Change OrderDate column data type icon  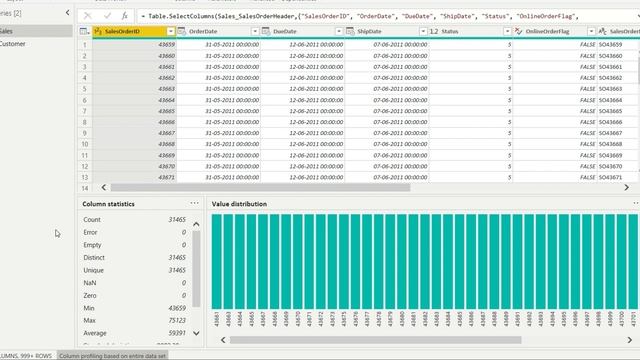[x=182, y=31]
